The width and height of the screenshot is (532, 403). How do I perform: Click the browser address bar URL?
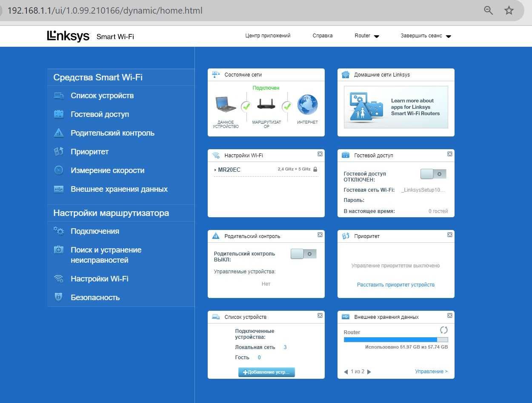(x=105, y=11)
